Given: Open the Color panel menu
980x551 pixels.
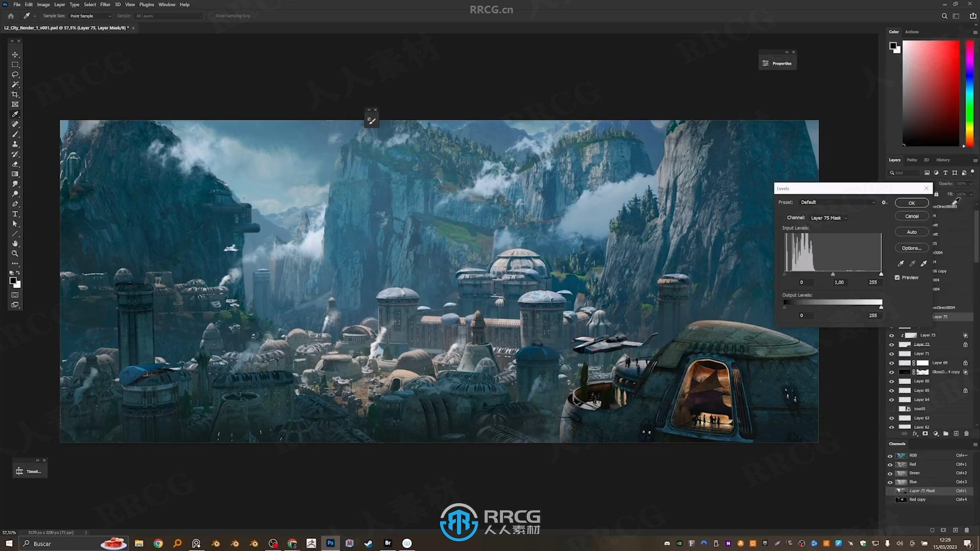Looking at the screenshot, I should coord(975,32).
